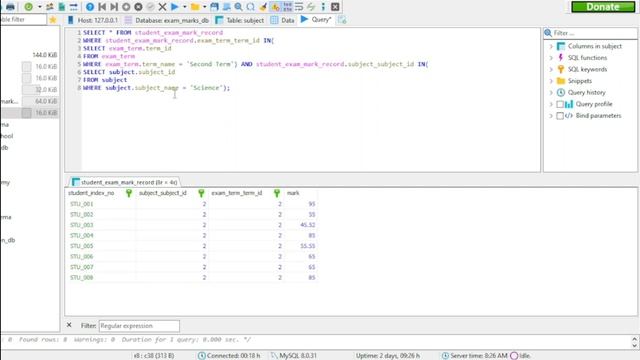Click the Save floppy-disk icon

[214, 7]
